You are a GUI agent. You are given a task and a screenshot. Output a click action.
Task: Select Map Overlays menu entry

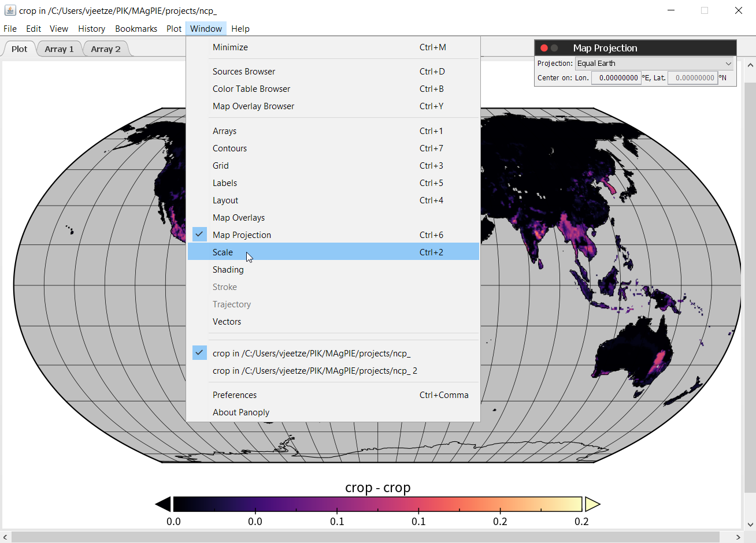pyautogui.click(x=333, y=218)
